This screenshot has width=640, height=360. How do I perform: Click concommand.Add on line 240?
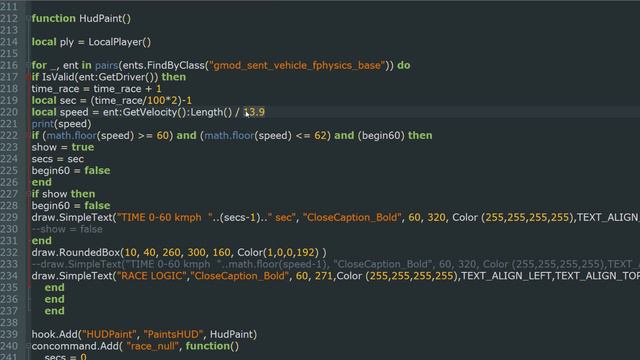[76, 346]
